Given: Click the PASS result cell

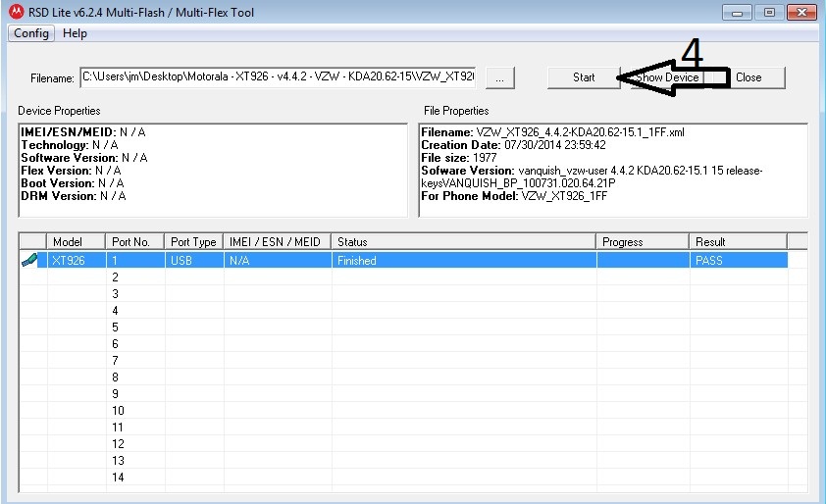Looking at the screenshot, I should click(739, 260).
